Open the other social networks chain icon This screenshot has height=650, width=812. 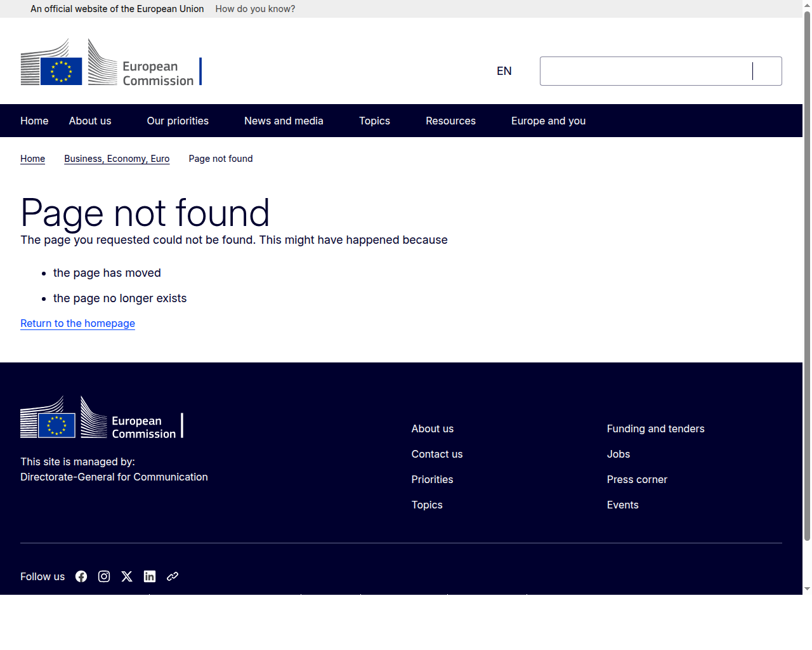point(173,576)
